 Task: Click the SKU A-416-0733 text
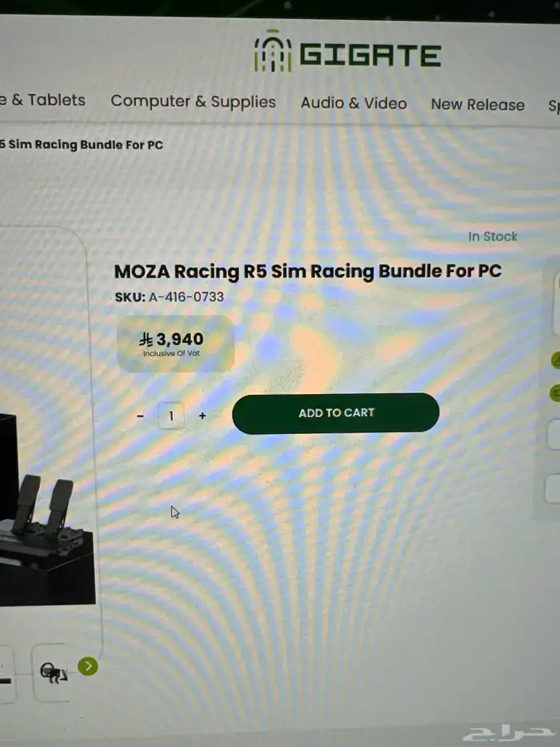(169, 297)
